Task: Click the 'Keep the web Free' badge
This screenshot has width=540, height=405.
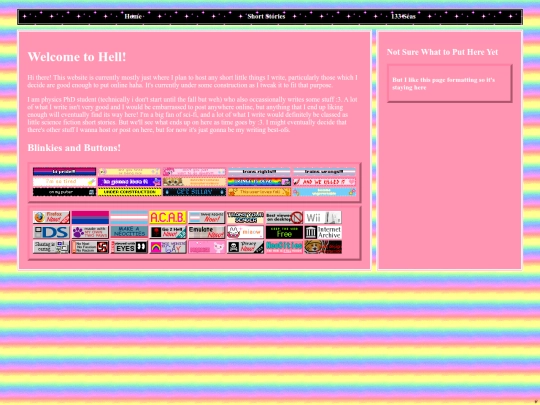Action: (x=284, y=232)
